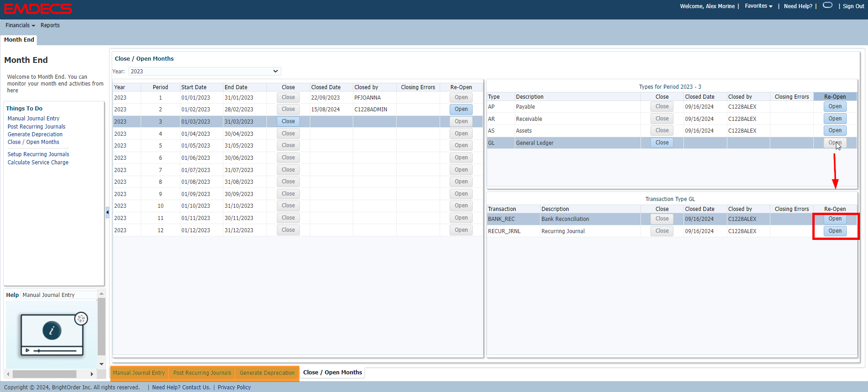The width and height of the screenshot is (868, 392).
Task: Switch to Post Recurring Journals bottom tab
Action: (x=202, y=373)
